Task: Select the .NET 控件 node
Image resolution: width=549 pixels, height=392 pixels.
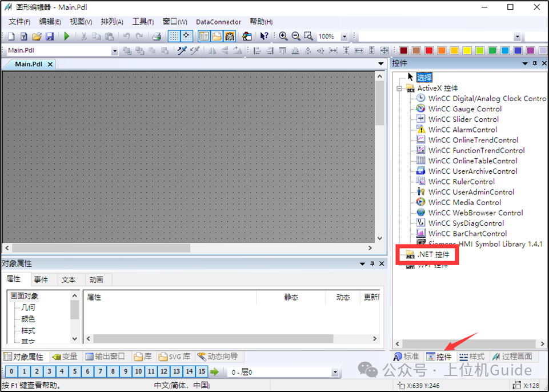Action: coord(433,254)
